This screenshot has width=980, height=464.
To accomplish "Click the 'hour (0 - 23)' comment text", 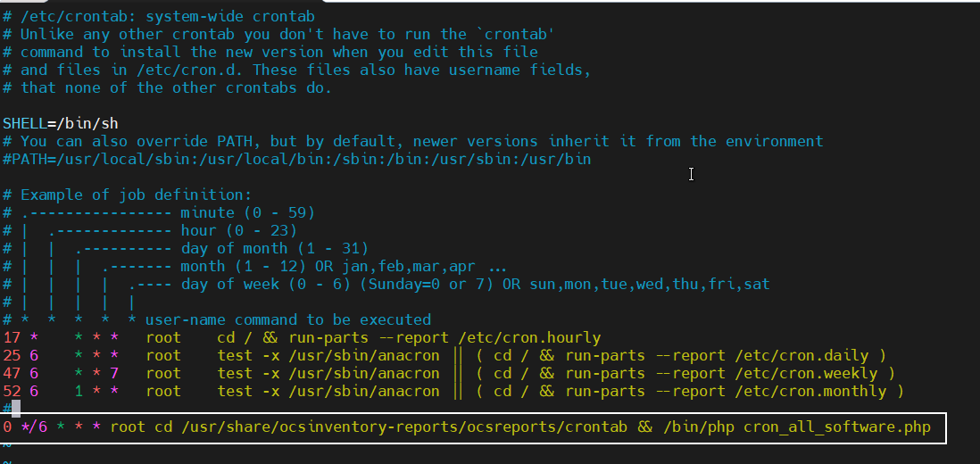I will [239, 231].
